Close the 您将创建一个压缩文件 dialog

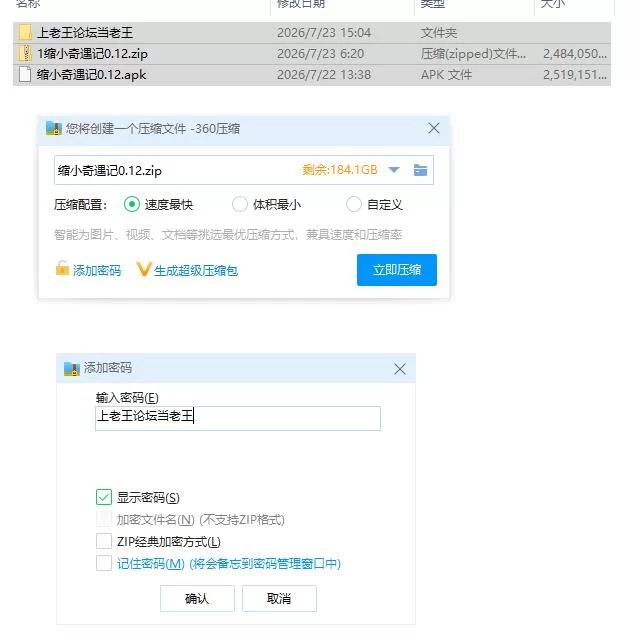click(x=434, y=128)
